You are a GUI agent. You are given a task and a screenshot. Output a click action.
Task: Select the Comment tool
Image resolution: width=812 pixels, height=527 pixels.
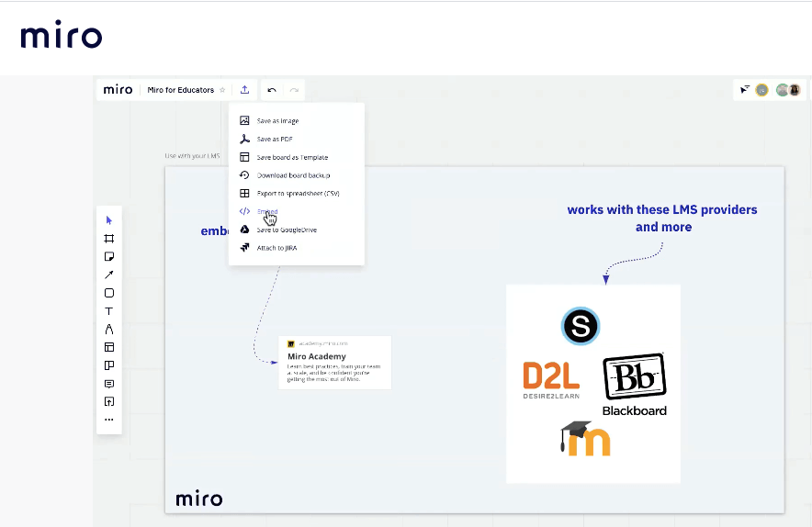point(108,384)
